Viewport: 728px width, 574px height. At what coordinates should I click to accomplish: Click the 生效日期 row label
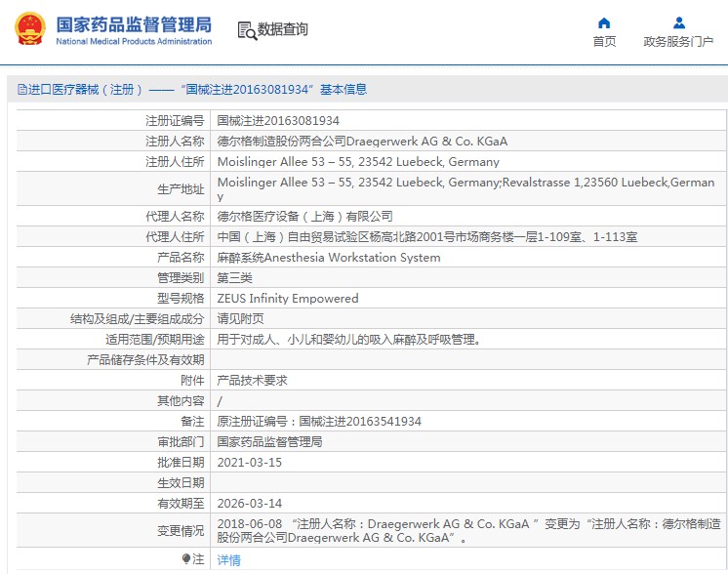click(182, 483)
